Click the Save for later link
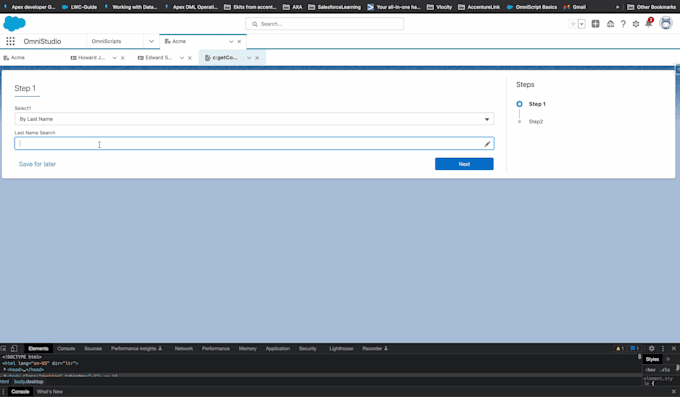Viewport: 680px width, 397px height. pyautogui.click(x=37, y=164)
